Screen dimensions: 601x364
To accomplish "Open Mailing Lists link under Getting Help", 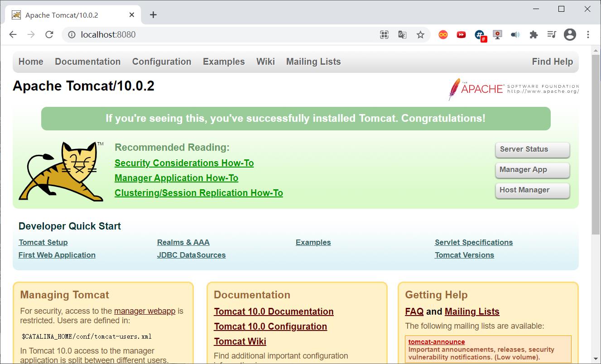I will [x=472, y=311].
